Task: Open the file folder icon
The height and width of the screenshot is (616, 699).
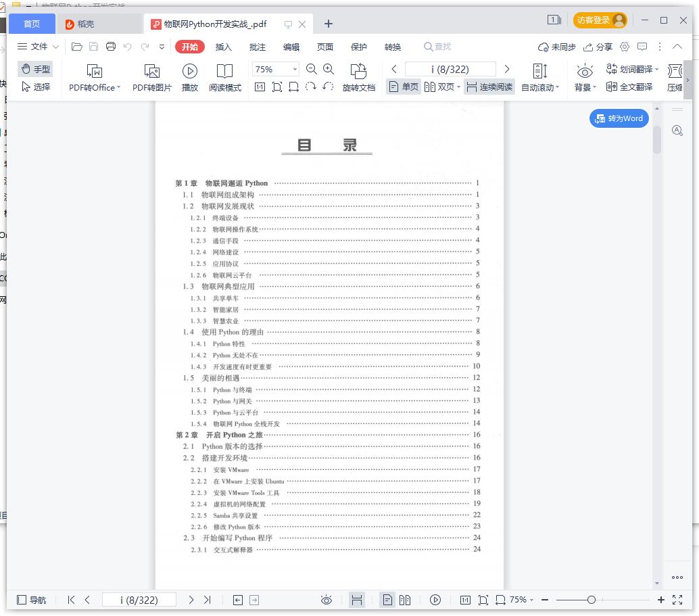Action: click(x=76, y=47)
